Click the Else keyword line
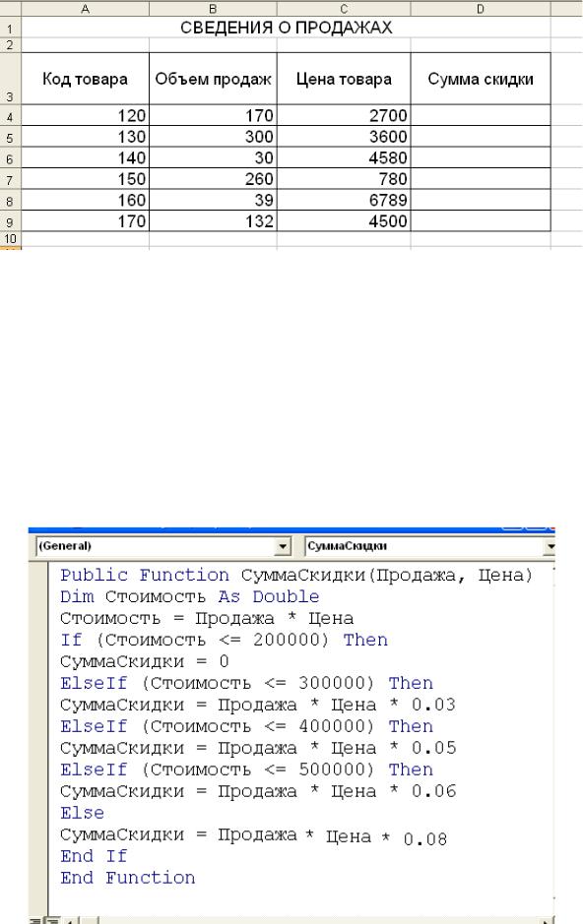This screenshot has width=583, height=924. pos(82,813)
